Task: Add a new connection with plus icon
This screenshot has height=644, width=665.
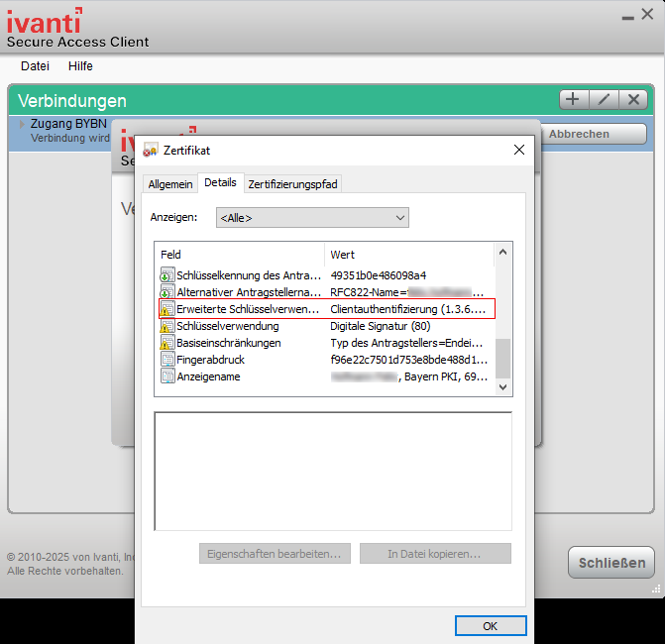Action: [x=574, y=100]
